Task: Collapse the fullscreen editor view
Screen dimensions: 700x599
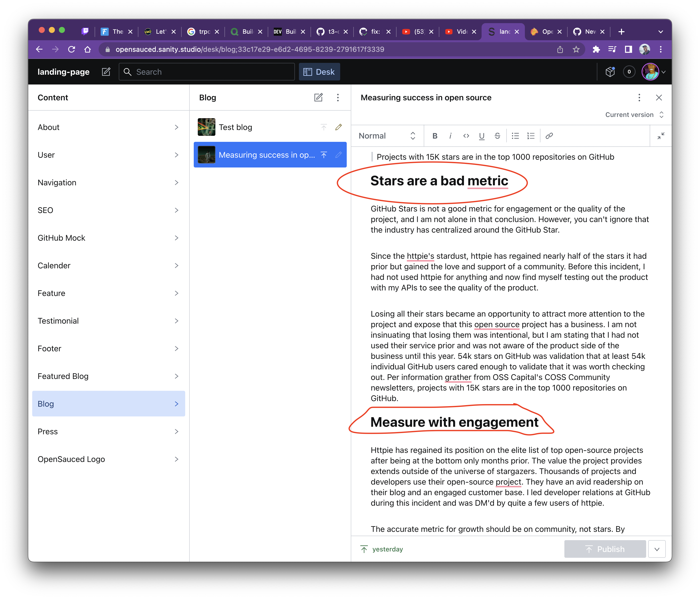Action: click(x=661, y=136)
